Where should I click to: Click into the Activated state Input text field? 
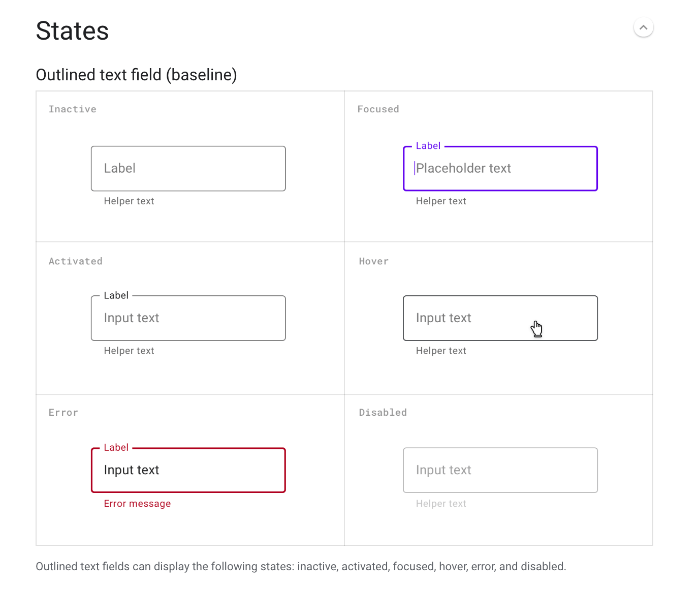tap(188, 318)
